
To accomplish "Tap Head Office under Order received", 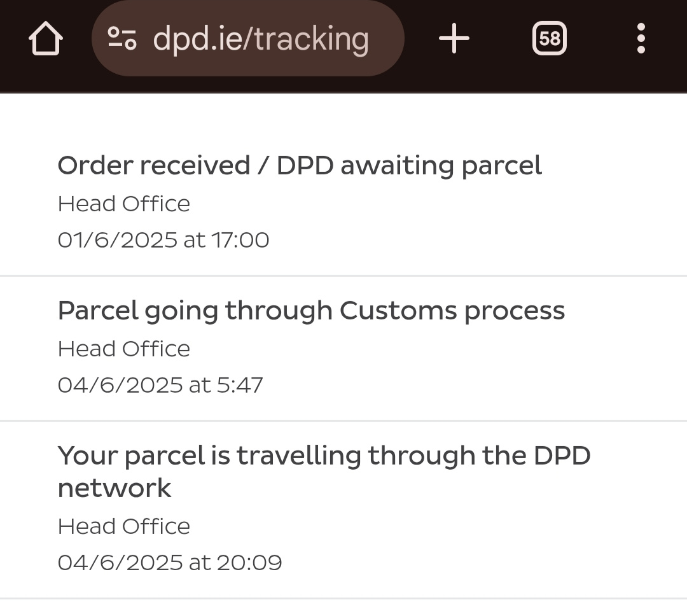I will coord(124,204).
